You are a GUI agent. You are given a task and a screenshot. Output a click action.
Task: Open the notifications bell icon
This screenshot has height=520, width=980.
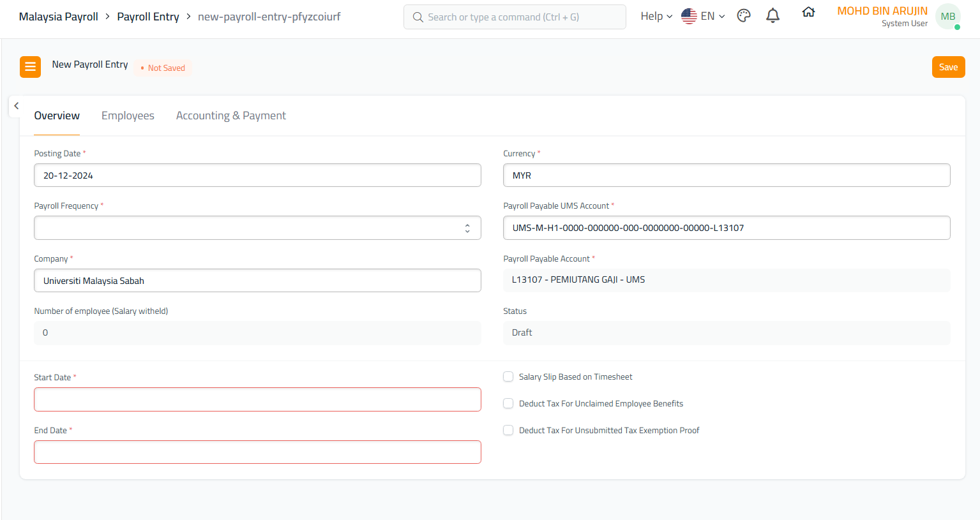[773, 16]
